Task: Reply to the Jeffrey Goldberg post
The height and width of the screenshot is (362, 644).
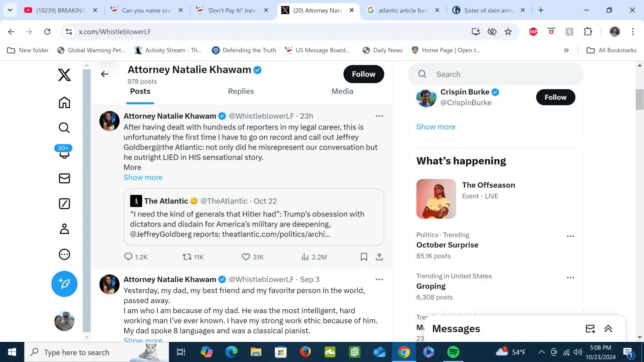Action: 128,257
